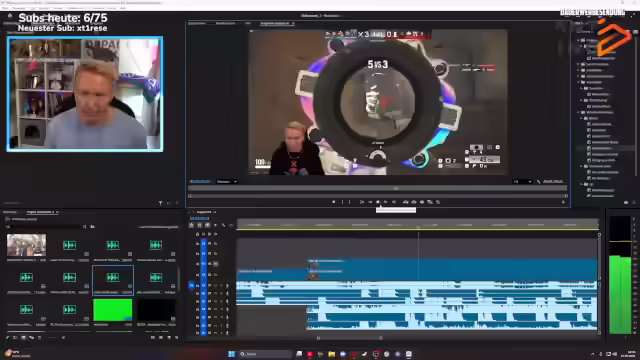Click the Play button in Program Monitor

coord(378,202)
